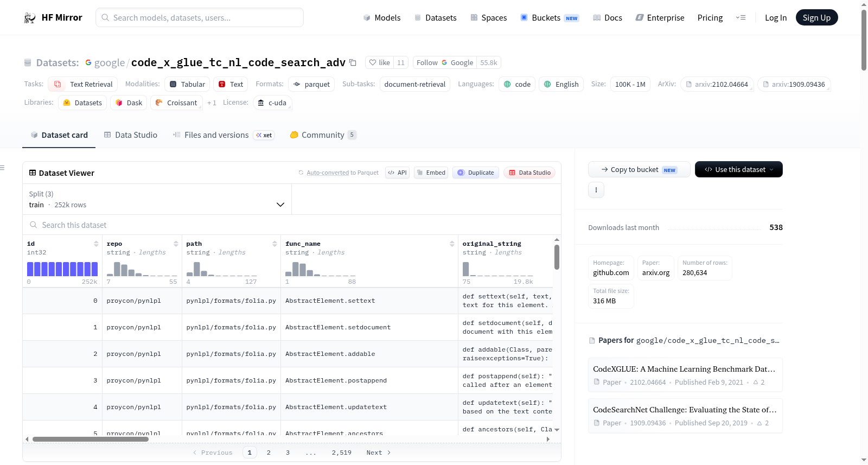868x465 pixels.
Task: Jump to page 2 of the table
Action: tap(269, 453)
